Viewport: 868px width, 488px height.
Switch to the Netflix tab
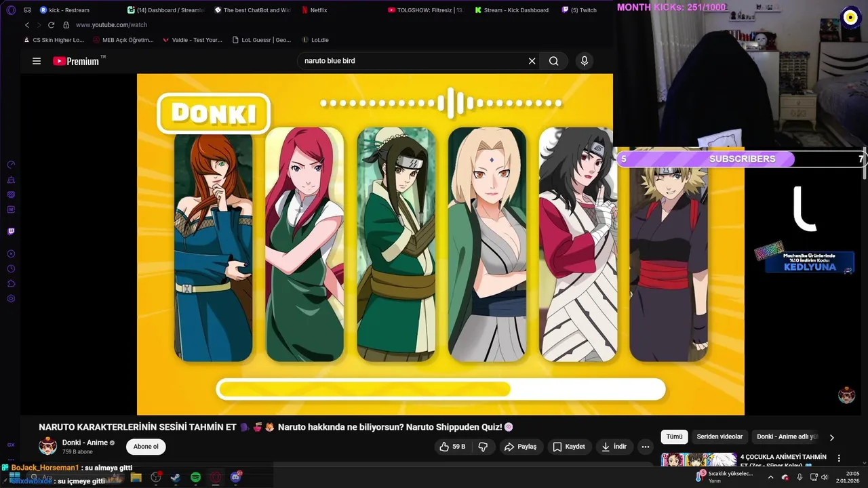pyautogui.click(x=313, y=10)
